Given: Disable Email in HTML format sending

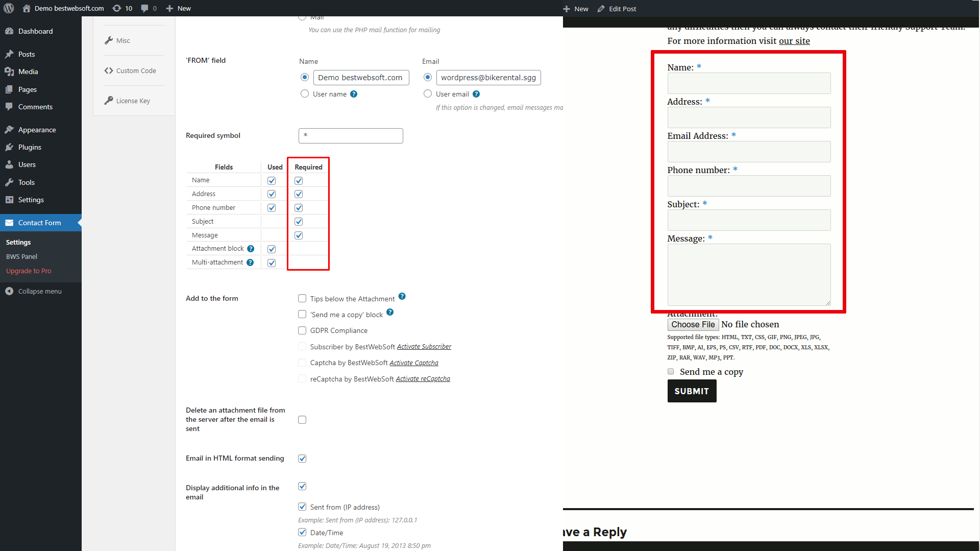Looking at the screenshot, I should 302,458.
